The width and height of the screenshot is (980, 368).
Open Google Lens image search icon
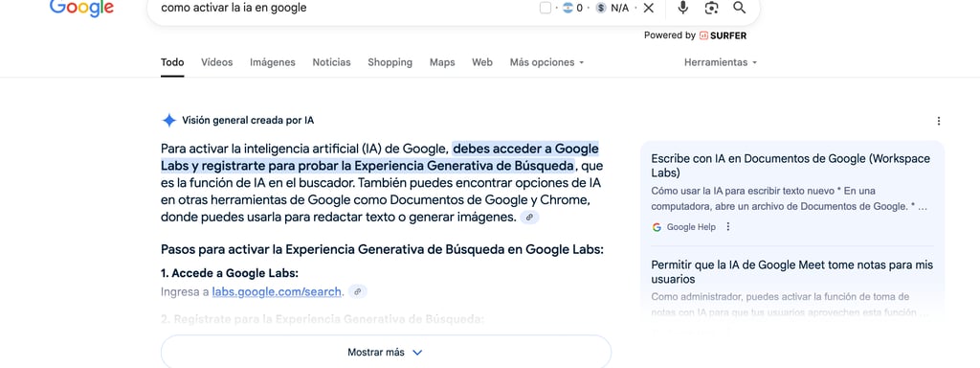[711, 8]
